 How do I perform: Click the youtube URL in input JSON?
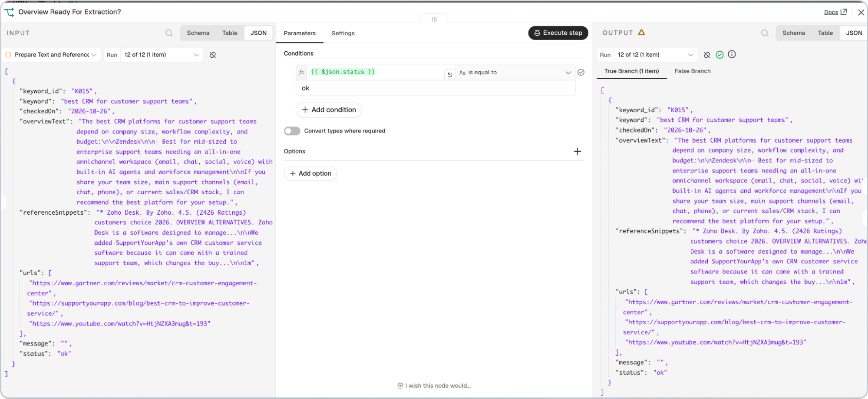click(x=119, y=324)
